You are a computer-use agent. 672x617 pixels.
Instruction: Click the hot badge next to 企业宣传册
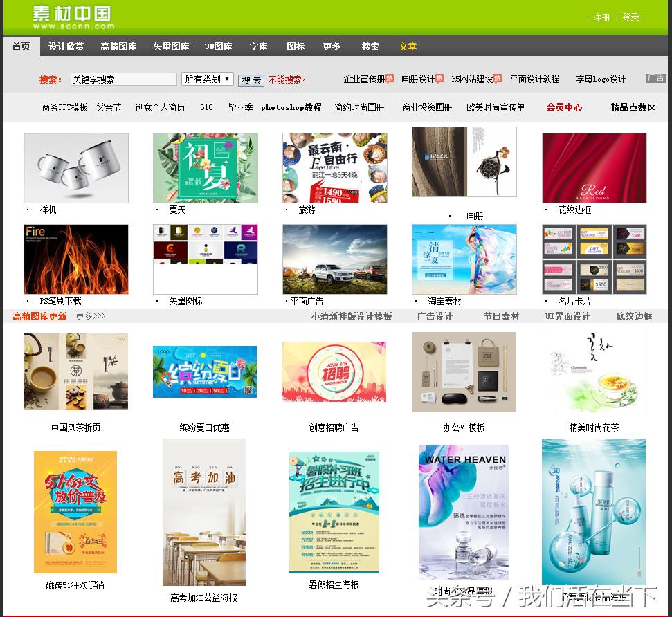click(x=391, y=78)
